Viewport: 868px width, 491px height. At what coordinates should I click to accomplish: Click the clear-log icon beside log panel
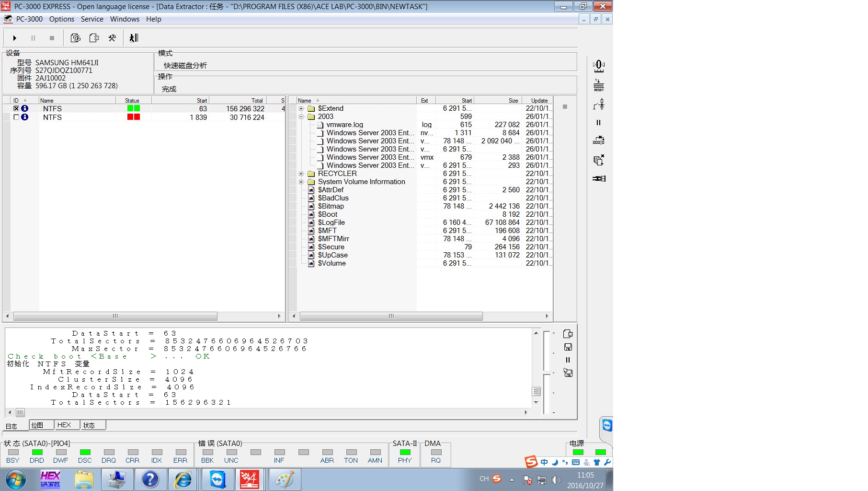coord(568,373)
